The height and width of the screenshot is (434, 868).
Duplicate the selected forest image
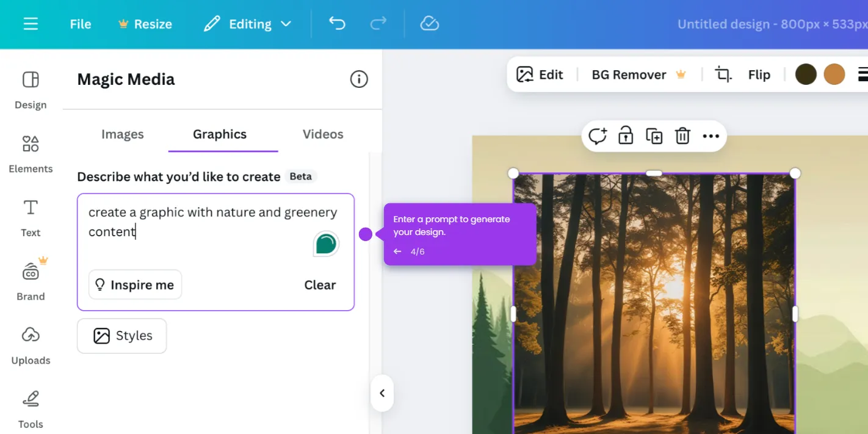(654, 136)
